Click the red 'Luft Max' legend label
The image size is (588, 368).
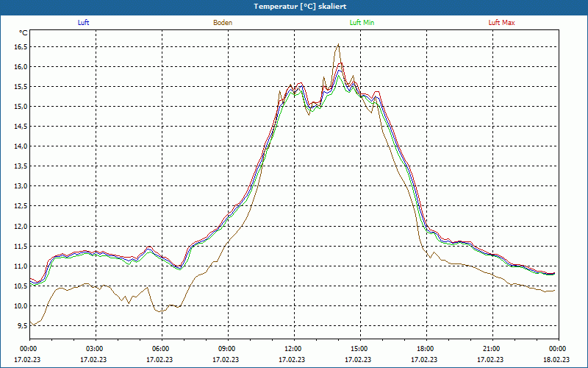(x=501, y=23)
